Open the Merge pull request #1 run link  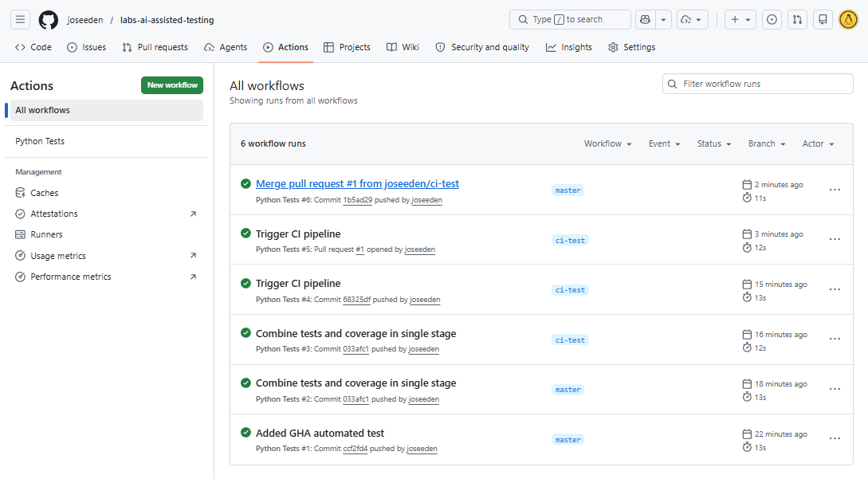click(357, 184)
